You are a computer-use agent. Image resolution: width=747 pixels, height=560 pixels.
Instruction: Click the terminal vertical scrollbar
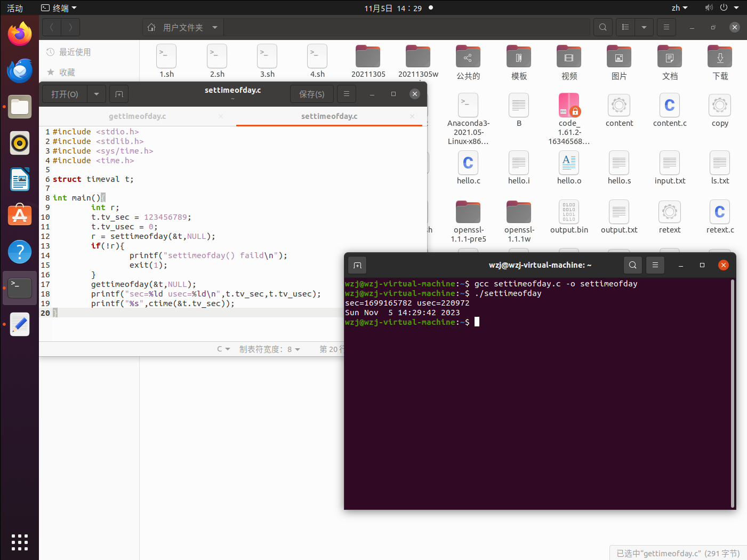(733, 393)
